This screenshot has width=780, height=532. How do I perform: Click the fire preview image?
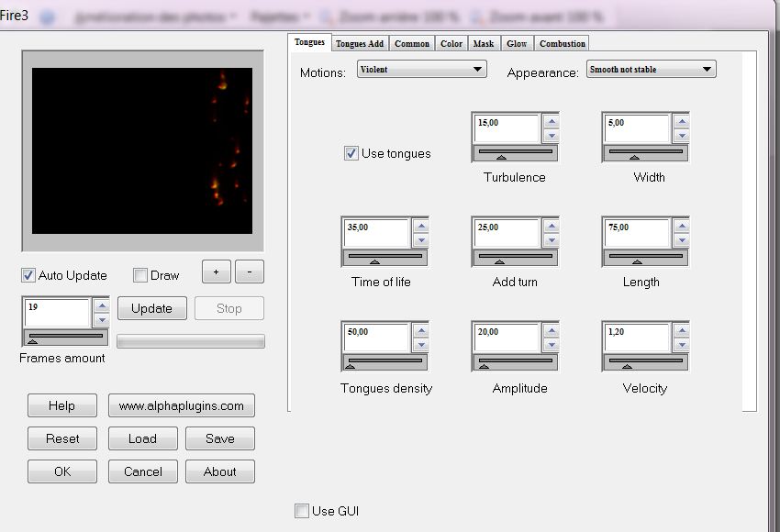coord(142,150)
